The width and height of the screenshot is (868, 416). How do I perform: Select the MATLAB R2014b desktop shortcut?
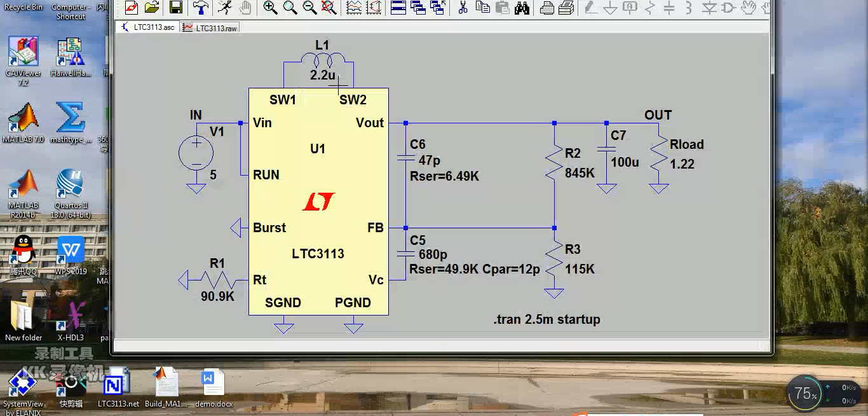(x=23, y=193)
